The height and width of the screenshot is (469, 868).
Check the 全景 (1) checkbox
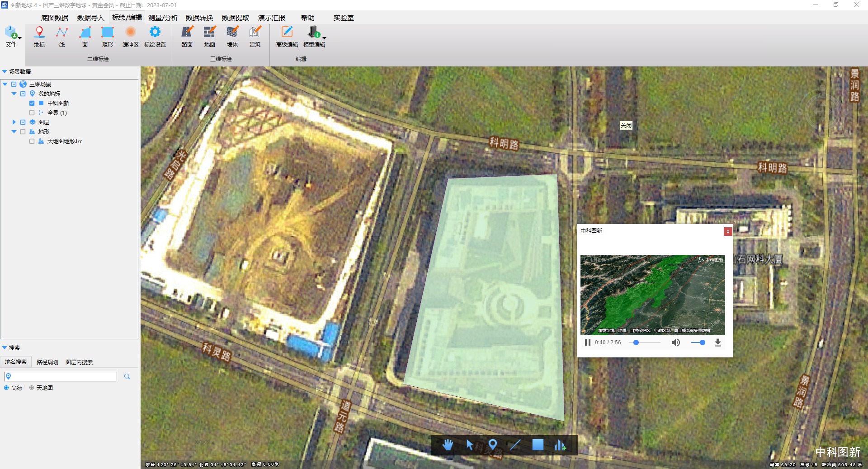32,113
